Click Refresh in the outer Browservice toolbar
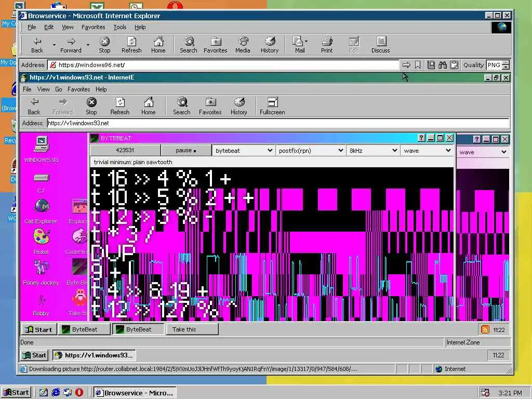 (x=131, y=45)
